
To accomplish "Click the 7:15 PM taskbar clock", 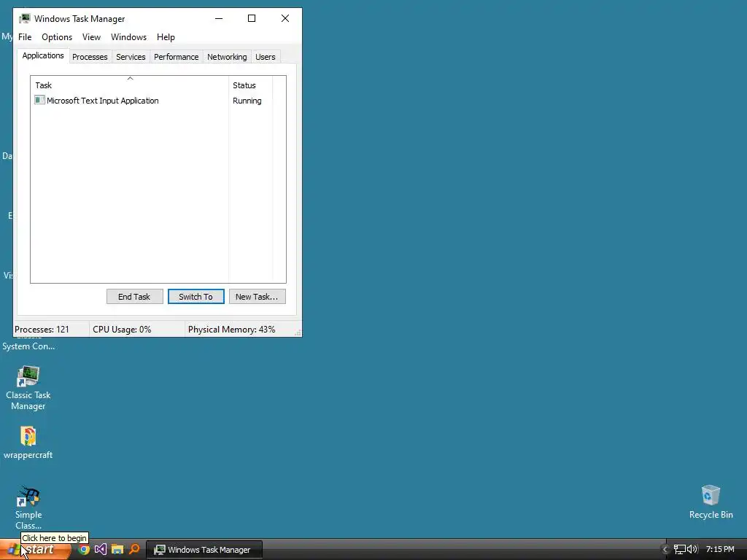I will coord(720,550).
